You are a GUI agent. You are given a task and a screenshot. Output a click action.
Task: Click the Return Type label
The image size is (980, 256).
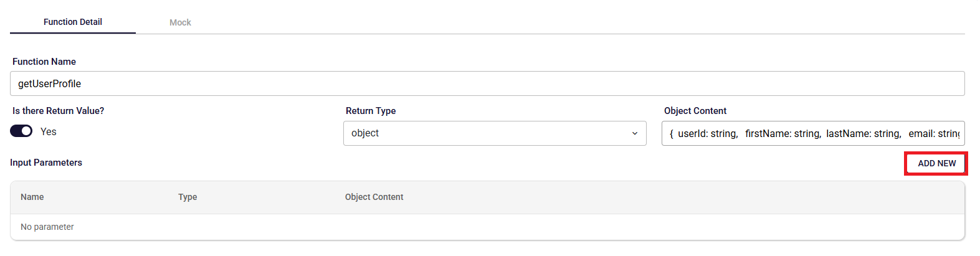click(x=371, y=111)
